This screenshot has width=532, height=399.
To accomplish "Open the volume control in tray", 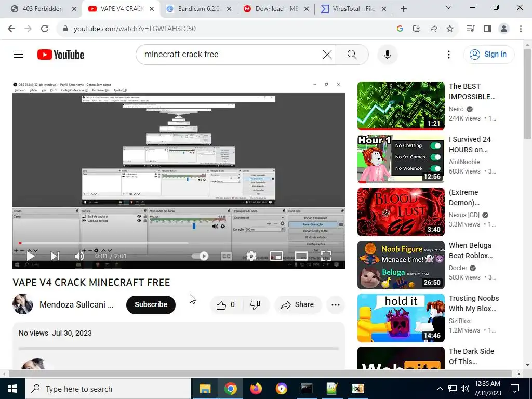I will click(465, 389).
